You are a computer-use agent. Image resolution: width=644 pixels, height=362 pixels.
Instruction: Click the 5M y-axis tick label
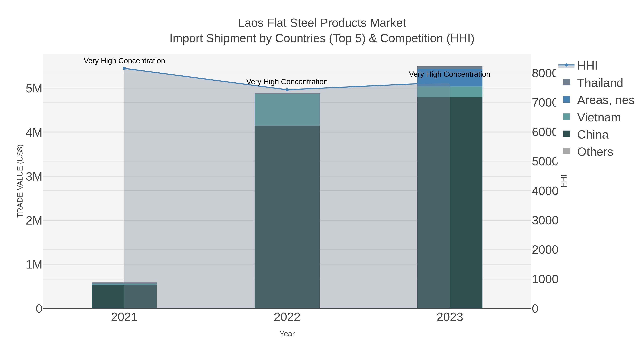point(34,88)
